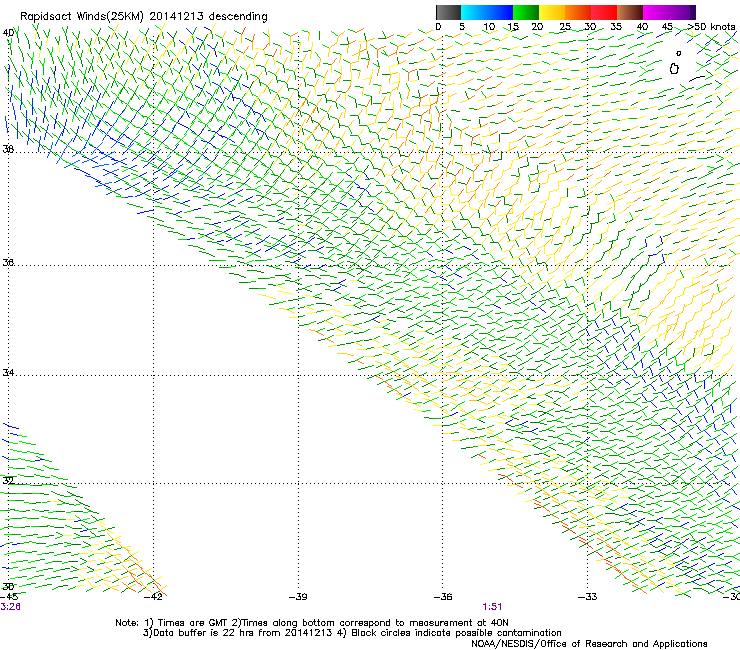Click the longitude label '-42' on the bottom axis
The height and width of the screenshot is (650, 740).
point(153,597)
